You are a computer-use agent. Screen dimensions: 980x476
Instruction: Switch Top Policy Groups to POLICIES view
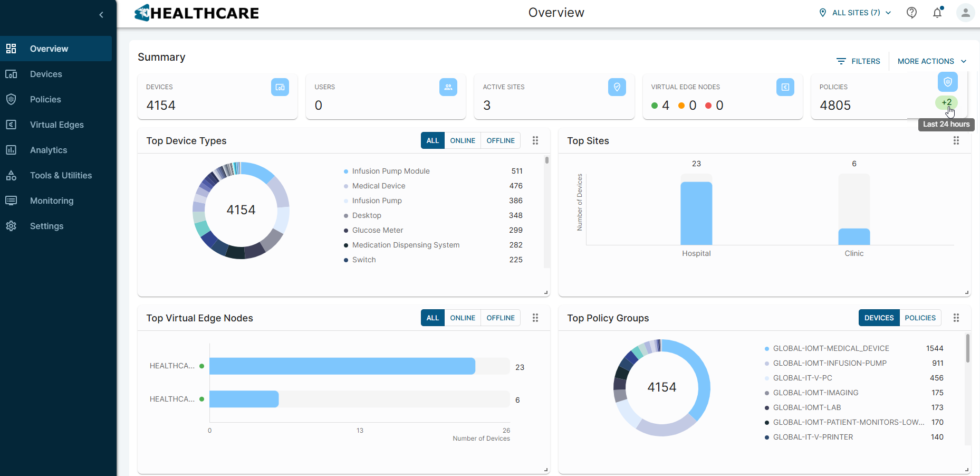pyautogui.click(x=920, y=318)
